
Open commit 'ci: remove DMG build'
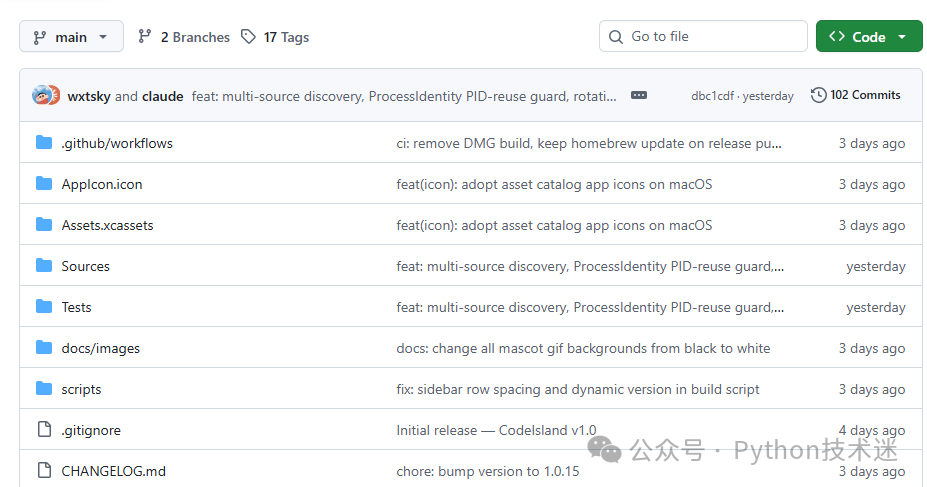(589, 144)
